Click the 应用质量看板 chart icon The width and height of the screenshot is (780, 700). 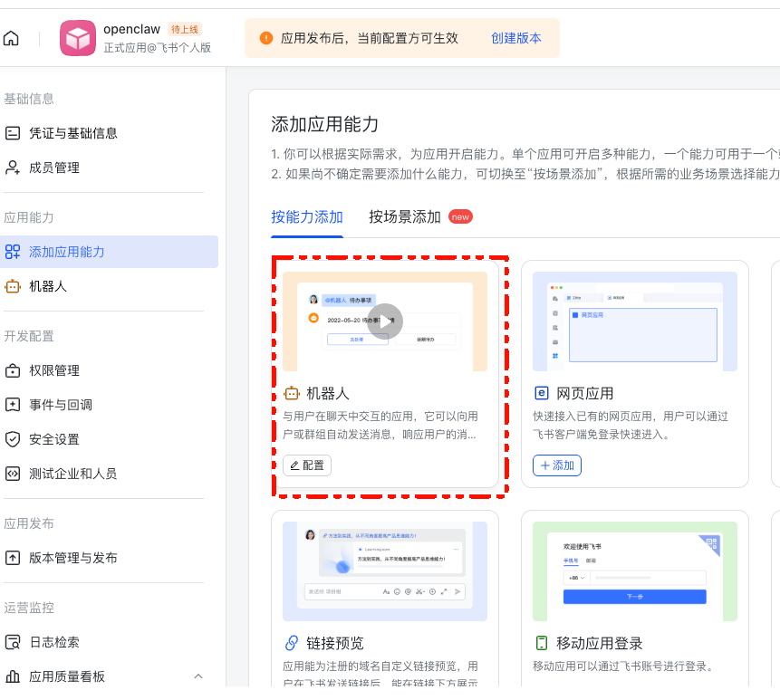(13, 676)
